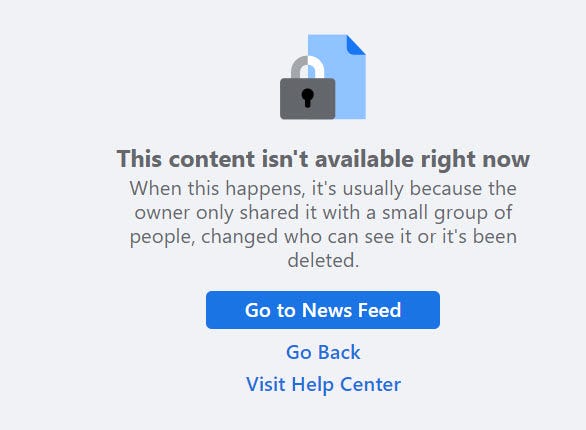Click the folded corner of the document icon

356,44
